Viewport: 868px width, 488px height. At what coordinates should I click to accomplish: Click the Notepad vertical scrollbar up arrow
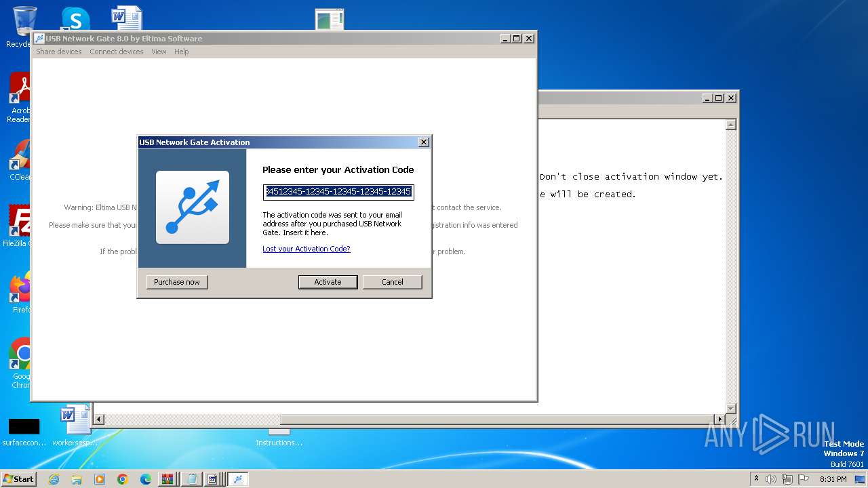[731, 125]
